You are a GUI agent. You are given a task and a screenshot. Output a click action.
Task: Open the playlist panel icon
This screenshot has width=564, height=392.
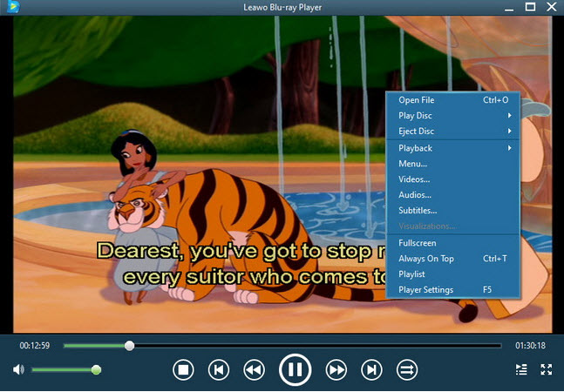pos(521,369)
